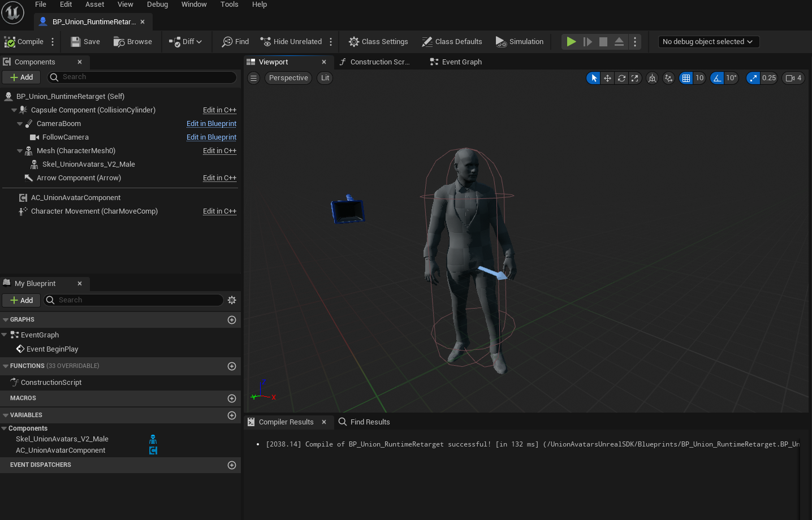Click Edit in C++ for Character Movement
Screen dimensions: 812x520
point(219,211)
